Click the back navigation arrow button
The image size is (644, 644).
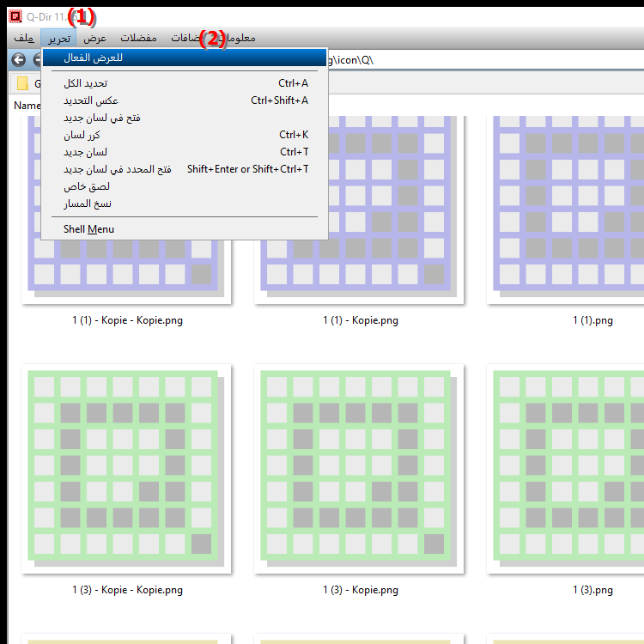(19, 60)
